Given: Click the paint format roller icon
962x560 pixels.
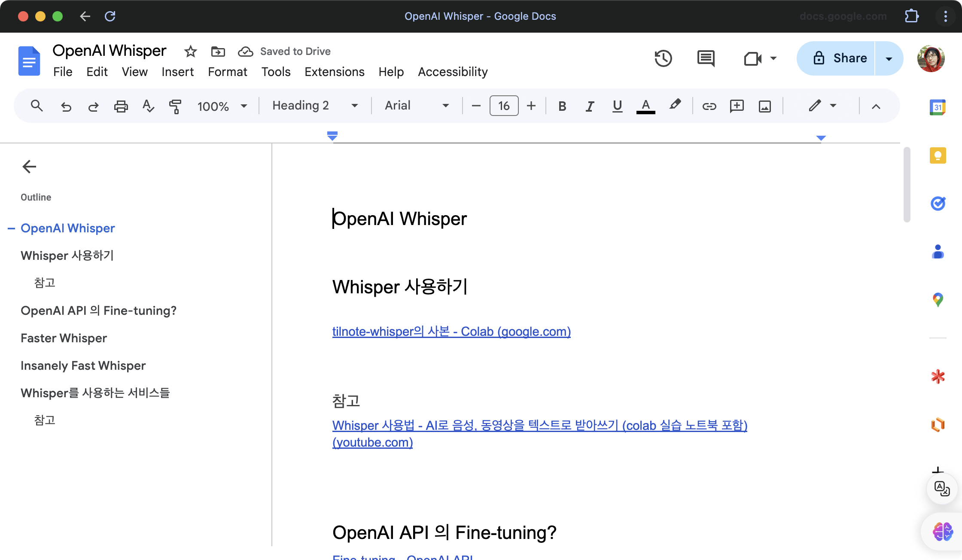Looking at the screenshot, I should click(x=175, y=106).
